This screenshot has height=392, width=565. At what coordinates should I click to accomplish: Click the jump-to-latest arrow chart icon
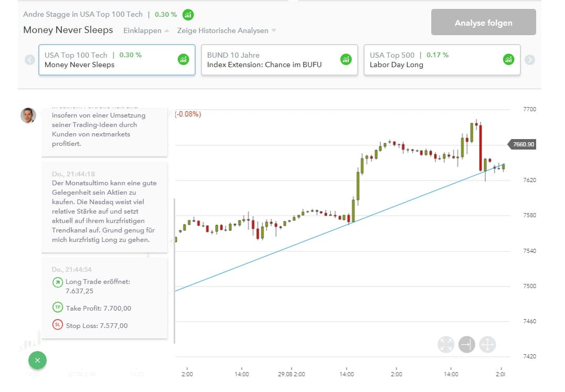(466, 344)
